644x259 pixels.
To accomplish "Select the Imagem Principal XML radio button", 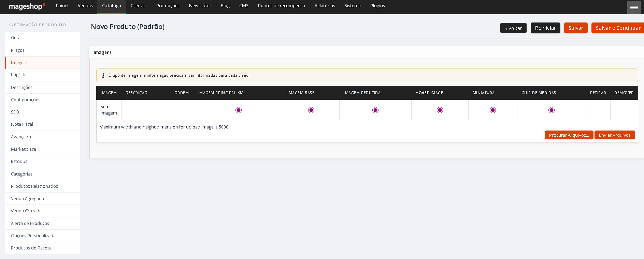I will pyautogui.click(x=239, y=110).
